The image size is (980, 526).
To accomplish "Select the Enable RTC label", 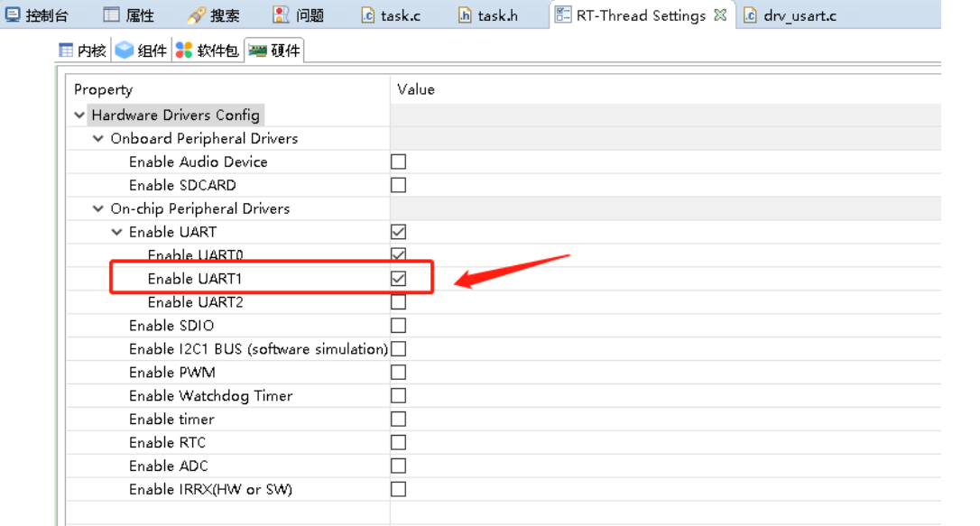I will (167, 442).
